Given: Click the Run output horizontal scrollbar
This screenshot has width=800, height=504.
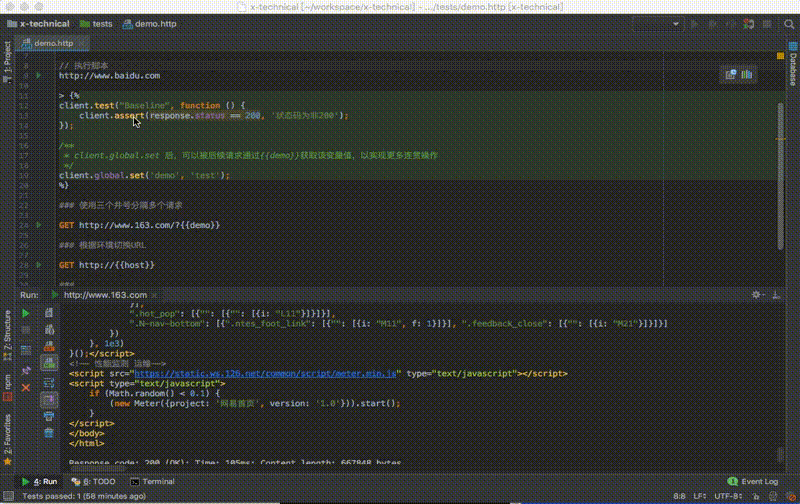Looking at the screenshot, I should 98,468.
